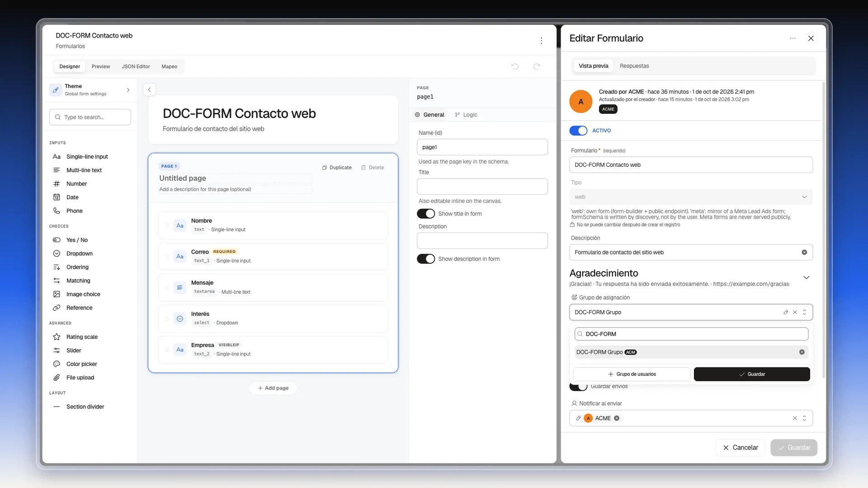Open the Tipo web dropdown
The image size is (868, 488).
691,197
